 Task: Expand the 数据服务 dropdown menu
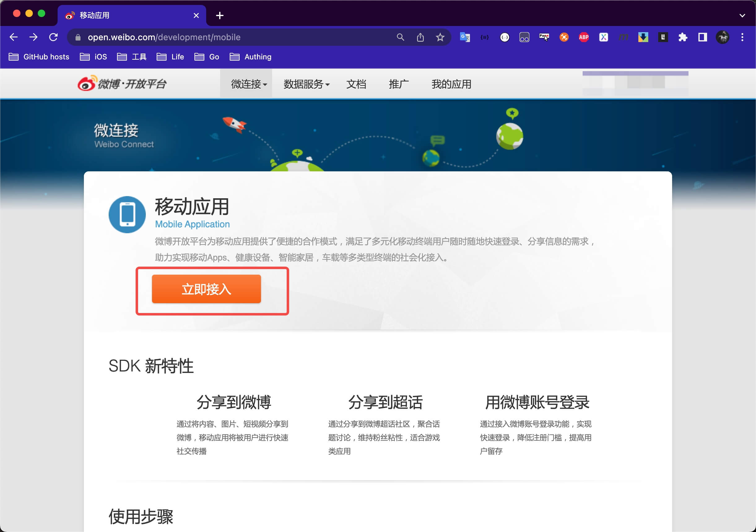pyautogui.click(x=306, y=84)
